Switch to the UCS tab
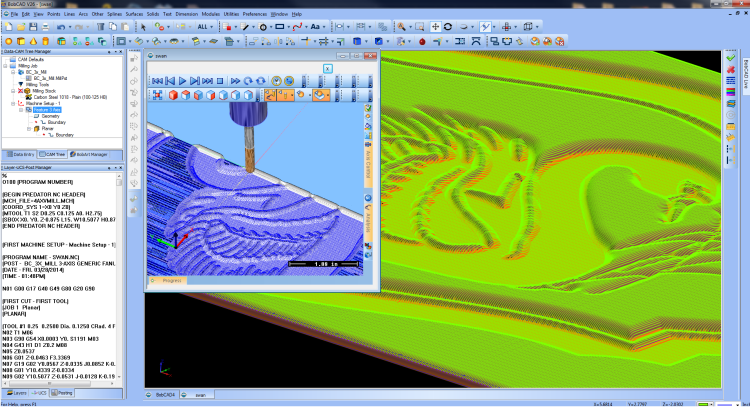 (x=39, y=393)
